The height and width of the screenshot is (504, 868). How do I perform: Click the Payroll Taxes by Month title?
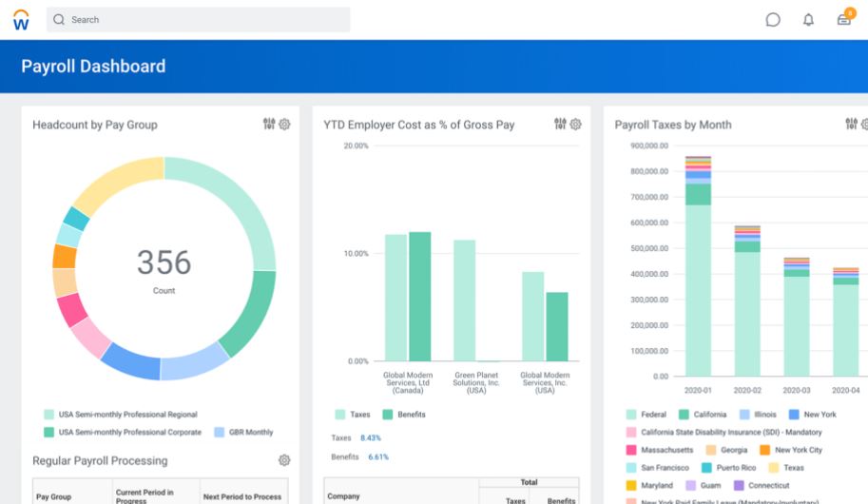(673, 126)
